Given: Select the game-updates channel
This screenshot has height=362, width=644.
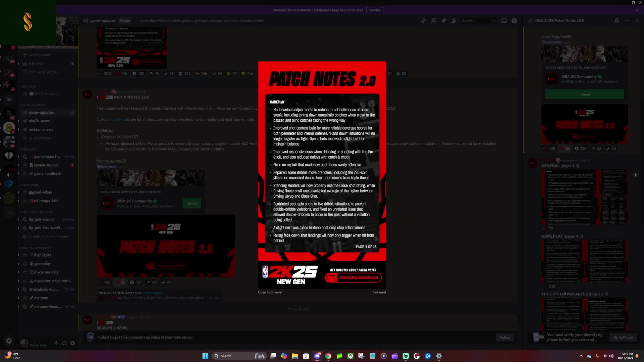Looking at the screenshot, I should pyautogui.click(x=48, y=113).
